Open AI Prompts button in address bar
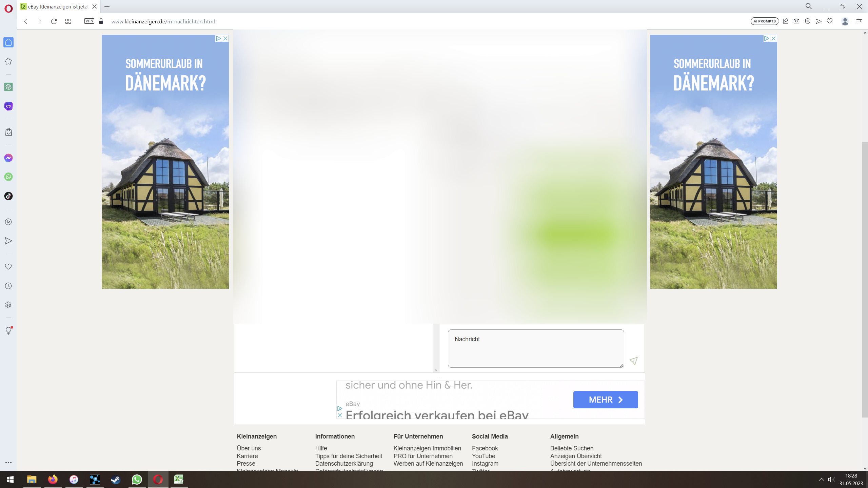The height and width of the screenshot is (488, 868). (x=764, y=21)
